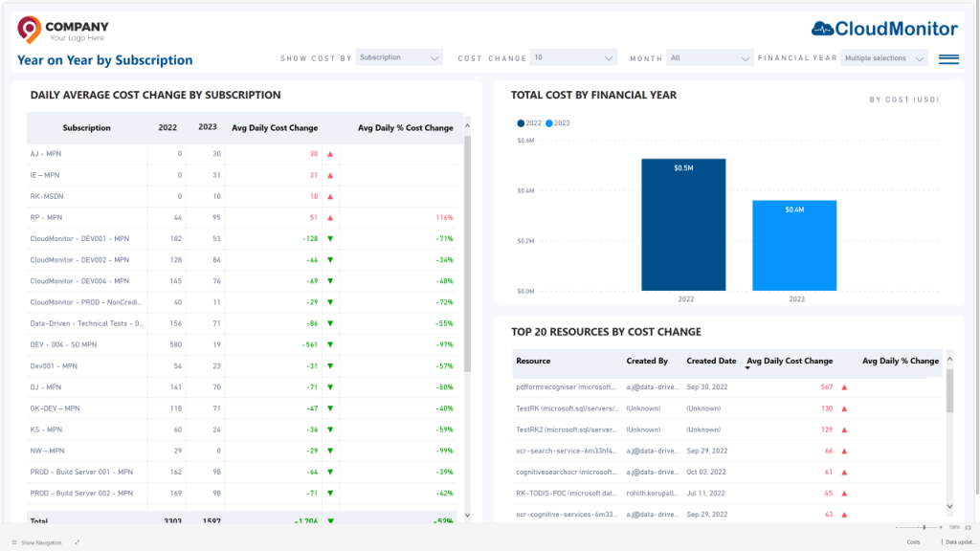Sort by the Created Date column header

tap(711, 361)
